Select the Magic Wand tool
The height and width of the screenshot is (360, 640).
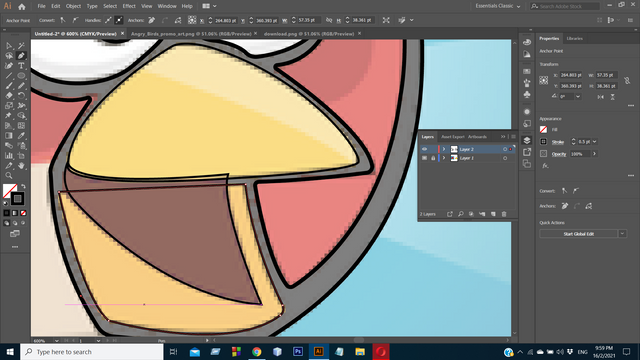tap(22, 46)
